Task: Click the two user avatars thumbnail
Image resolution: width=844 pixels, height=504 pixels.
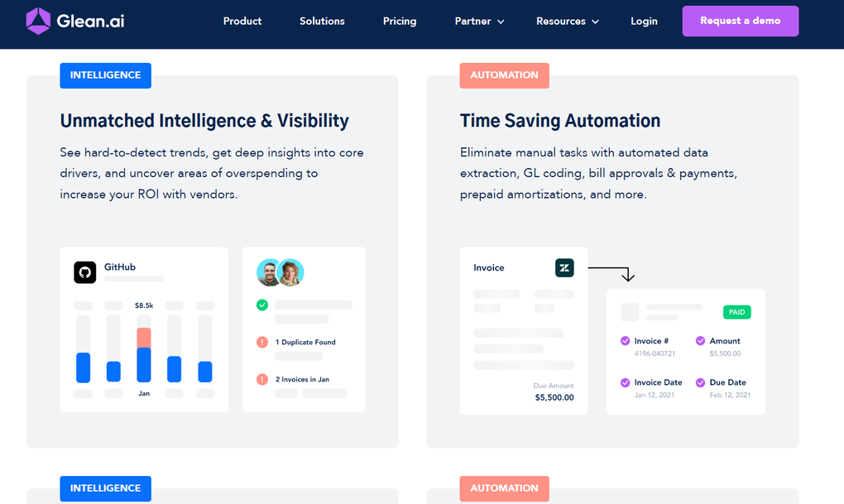Action: point(281,271)
